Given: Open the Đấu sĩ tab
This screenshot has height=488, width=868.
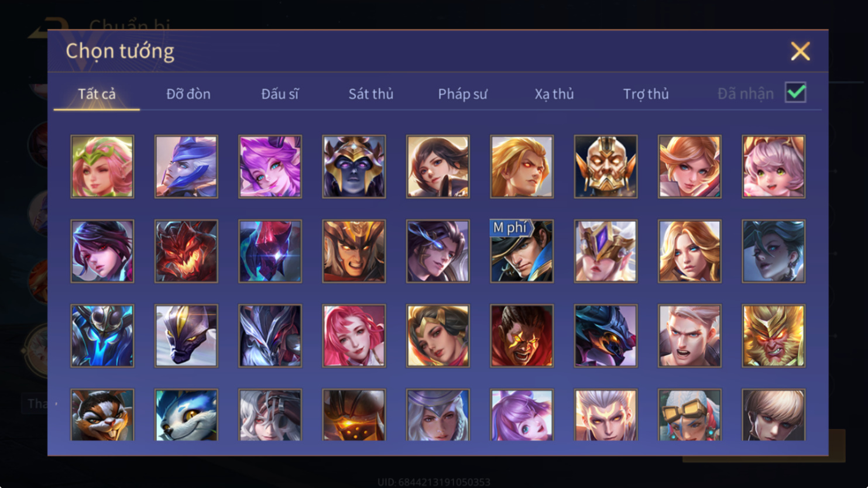Looking at the screenshot, I should pos(280,94).
